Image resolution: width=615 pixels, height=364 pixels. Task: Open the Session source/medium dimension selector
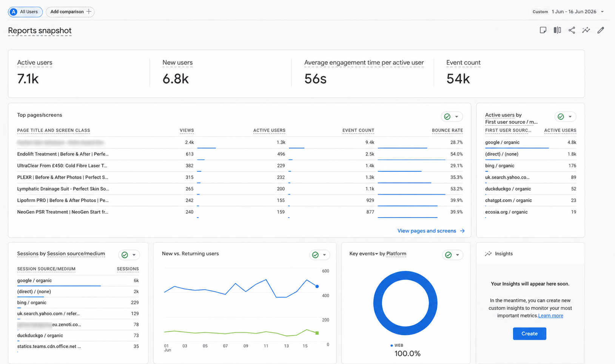point(76,254)
